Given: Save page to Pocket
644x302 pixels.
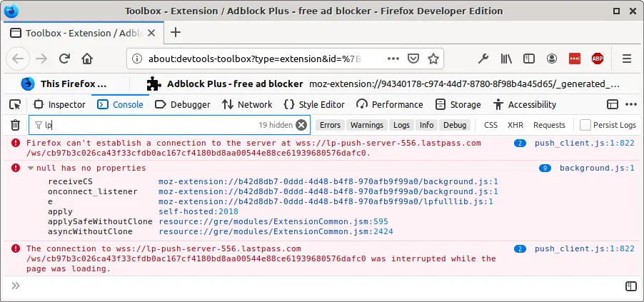Looking at the screenshot, I should (413, 59).
